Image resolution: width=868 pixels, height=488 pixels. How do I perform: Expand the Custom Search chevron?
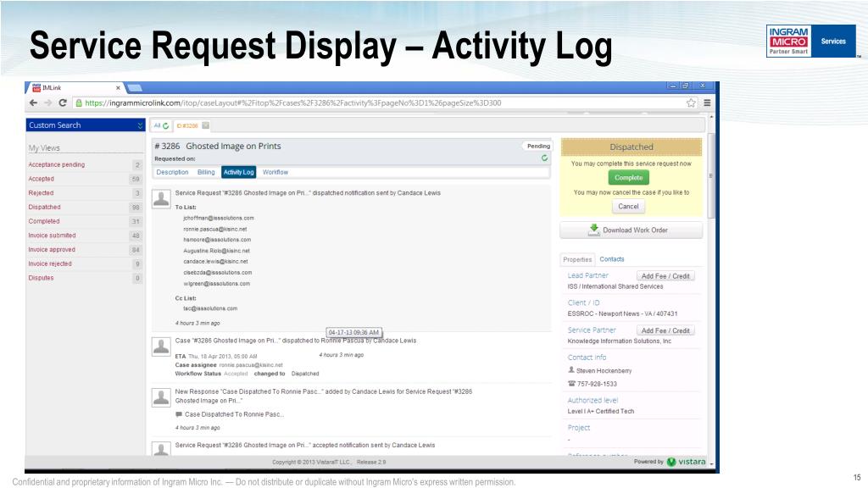[x=140, y=125]
